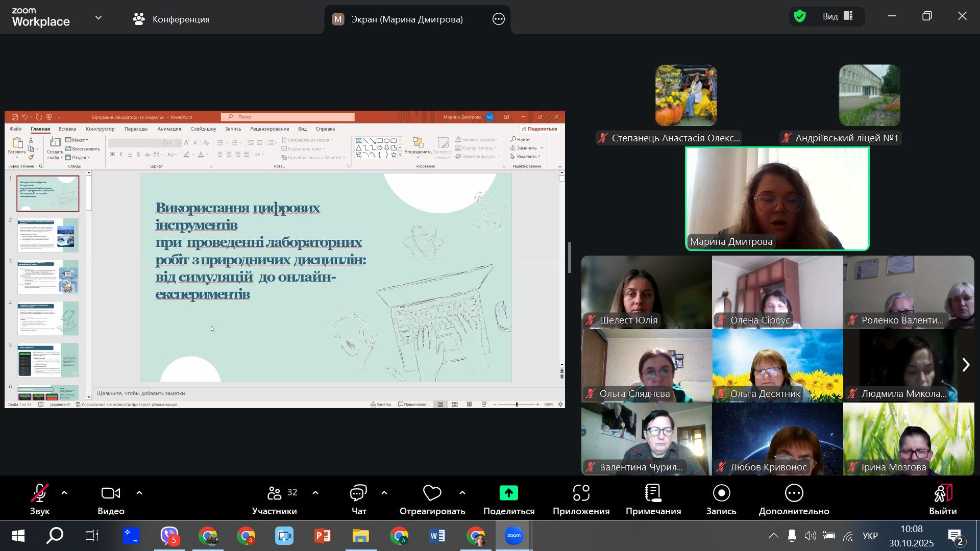Show next page of participant videos

point(965,365)
